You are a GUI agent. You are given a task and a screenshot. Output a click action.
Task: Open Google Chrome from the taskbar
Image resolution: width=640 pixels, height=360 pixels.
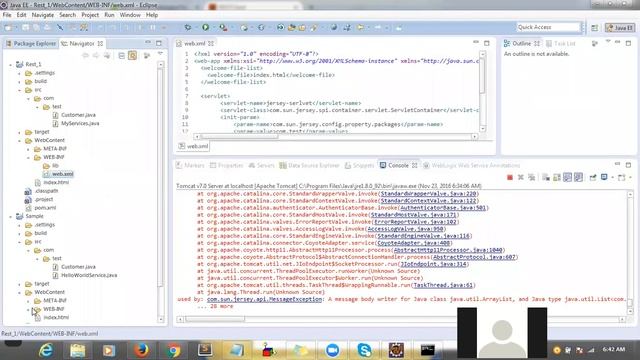pyautogui.click(x=173, y=350)
